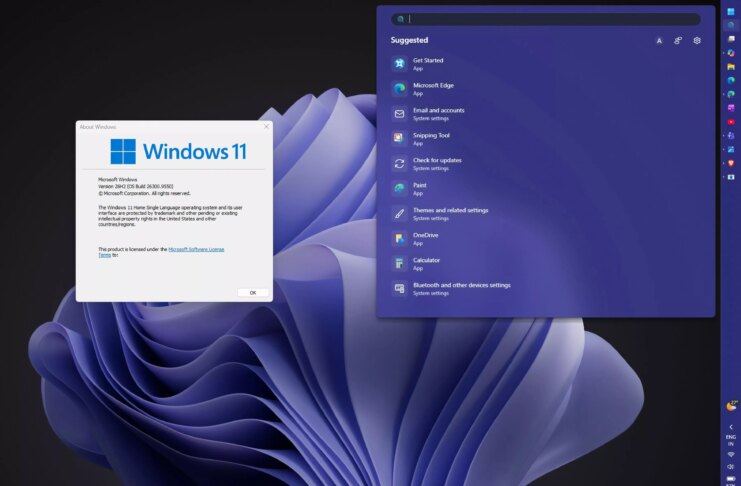Launch Copilot from the taskbar

[x=731, y=53]
